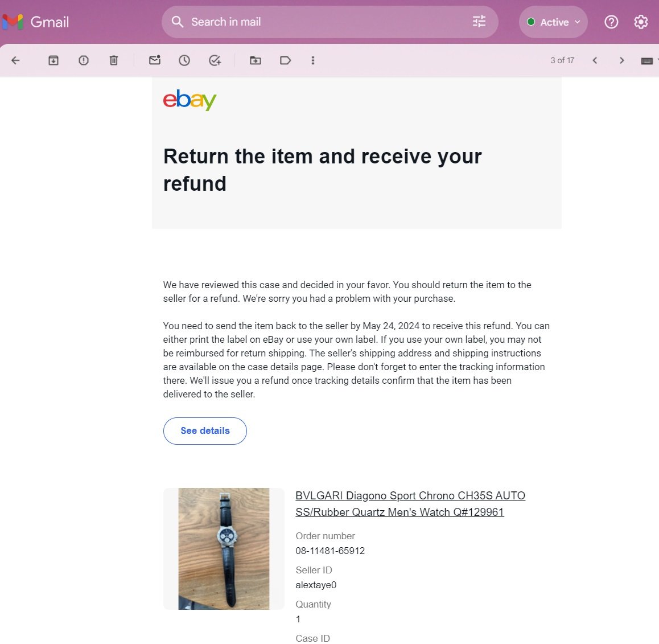
Task: Open Gmail Support help icon
Action: 611,22
